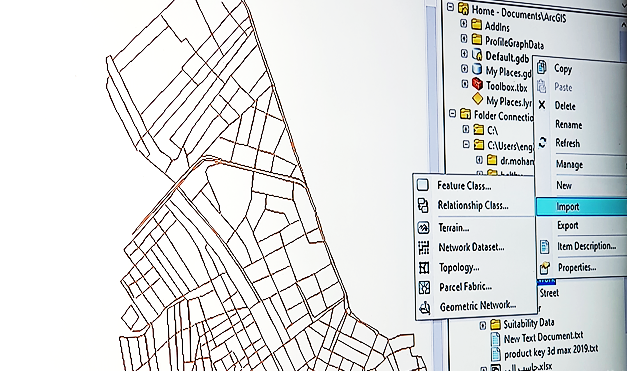Select the Toolbox.tbx tree item

coord(507,86)
